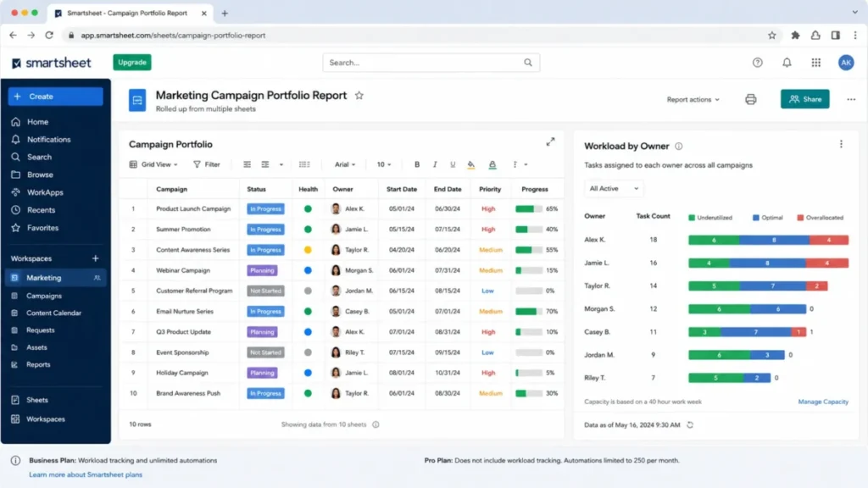The height and width of the screenshot is (488, 868).
Task: Refresh workload data with reload icon
Action: [690, 425]
